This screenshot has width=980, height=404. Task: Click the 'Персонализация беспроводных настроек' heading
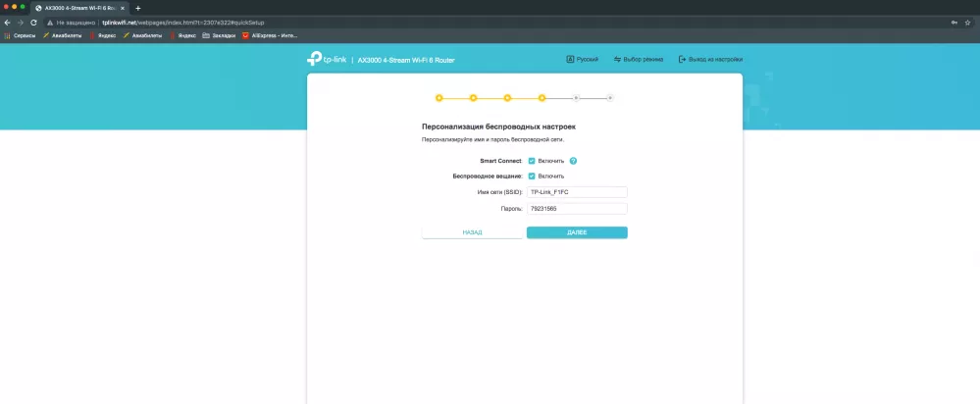(498, 126)
